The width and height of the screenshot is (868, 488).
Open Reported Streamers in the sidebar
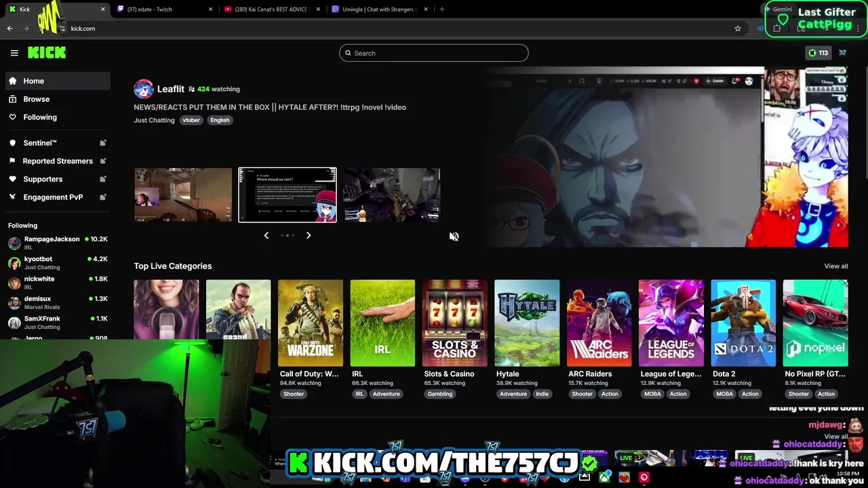coord(58,161)
